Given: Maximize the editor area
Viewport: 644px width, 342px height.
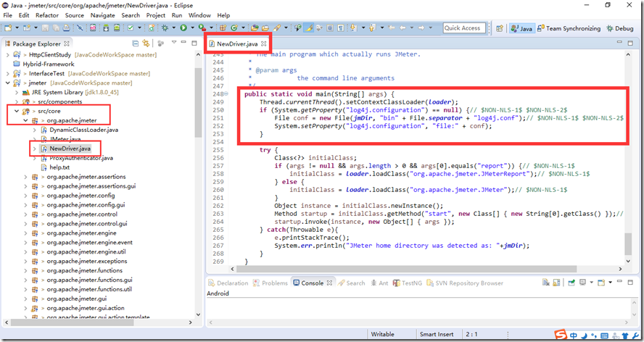Looking at the screenshot, I should click(630, 43).
